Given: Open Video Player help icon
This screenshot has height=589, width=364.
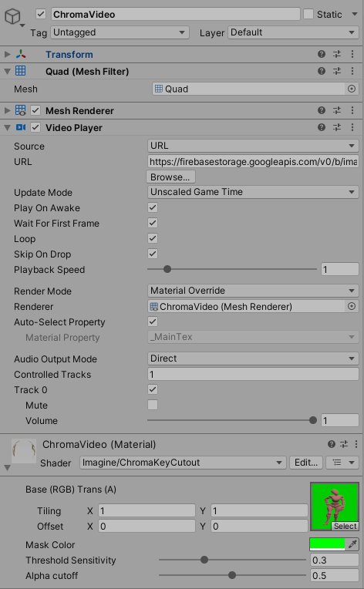Looking at the screenshot, I should [x=322, y=127].
